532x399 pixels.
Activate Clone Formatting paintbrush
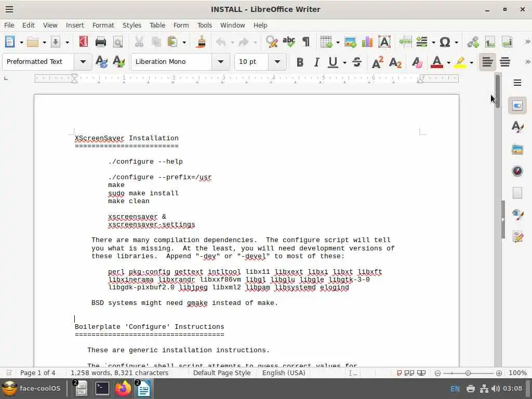(201, 42)
